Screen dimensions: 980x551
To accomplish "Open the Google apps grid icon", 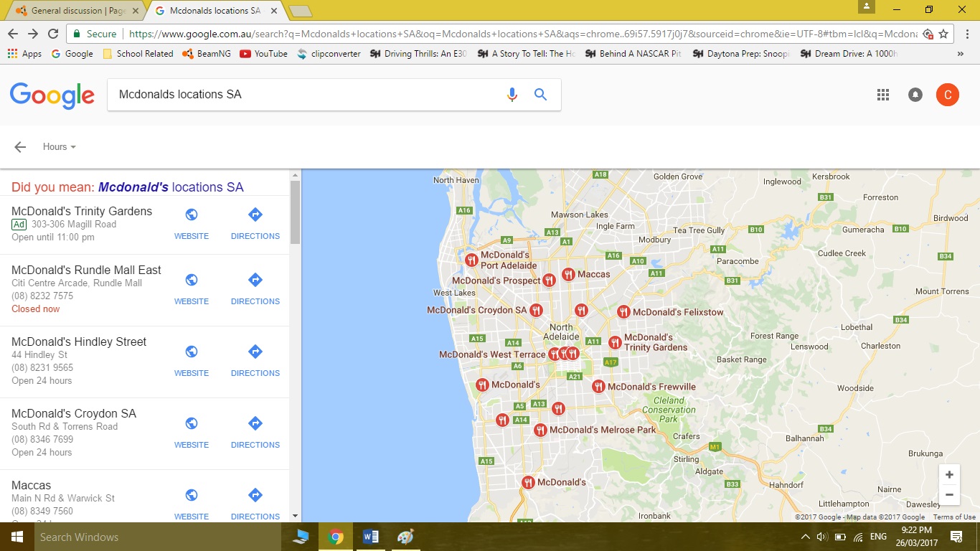I will pos(883,95).
